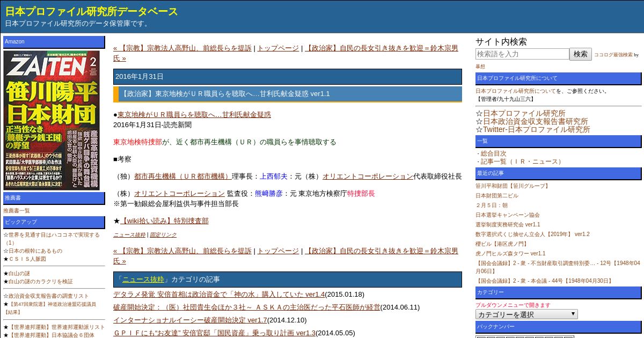Click the Amazon sidebar heading
This screenshot has height=338, width=644.
[x=54, y=42]
